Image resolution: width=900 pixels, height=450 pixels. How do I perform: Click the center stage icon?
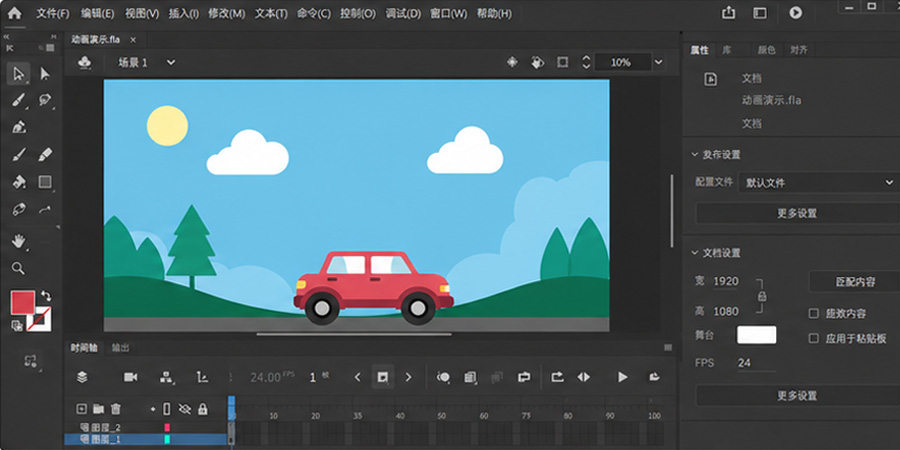click(512, 62)
